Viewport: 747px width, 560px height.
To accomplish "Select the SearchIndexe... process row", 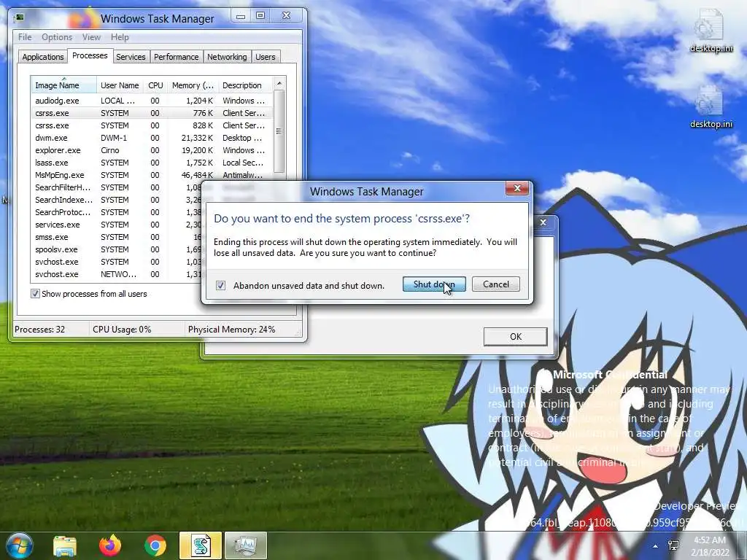I will tap(116, 200).
